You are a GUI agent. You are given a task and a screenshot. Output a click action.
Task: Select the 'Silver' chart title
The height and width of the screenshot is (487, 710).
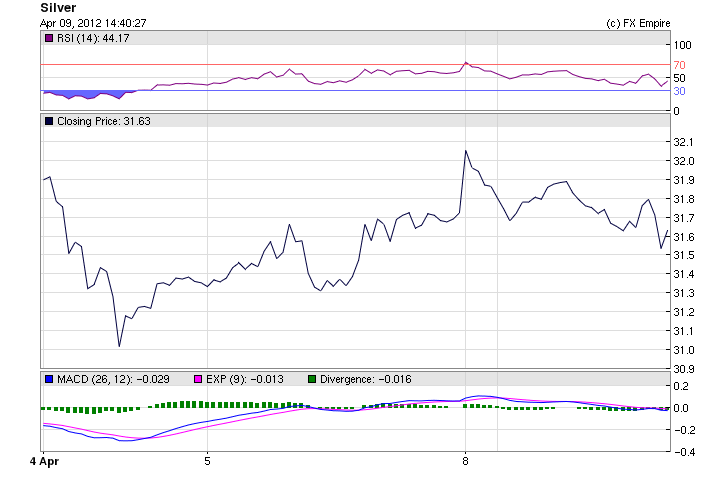click(x=58, y=8)
